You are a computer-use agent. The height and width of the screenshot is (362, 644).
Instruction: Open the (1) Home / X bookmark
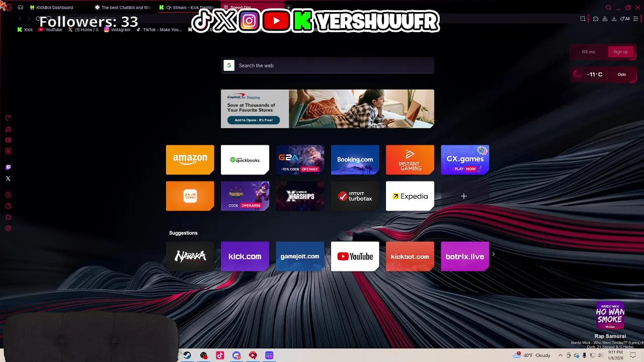[x=84, y=30]
